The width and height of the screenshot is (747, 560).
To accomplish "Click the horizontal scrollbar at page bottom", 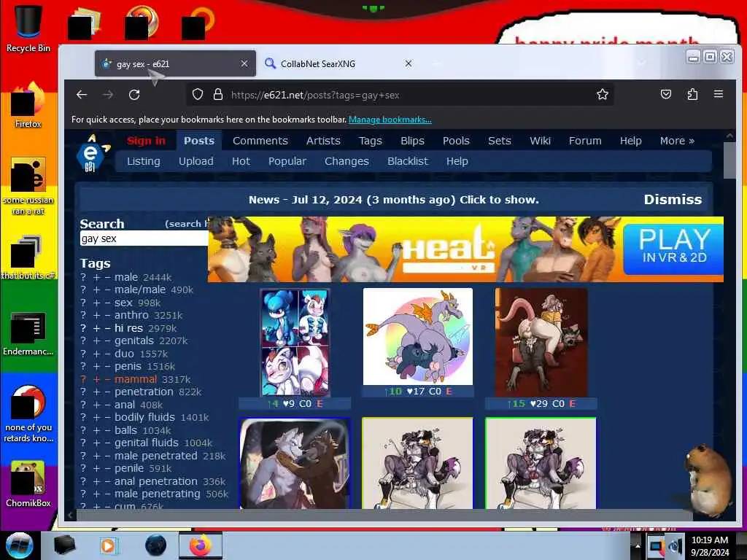I will 384,516.
